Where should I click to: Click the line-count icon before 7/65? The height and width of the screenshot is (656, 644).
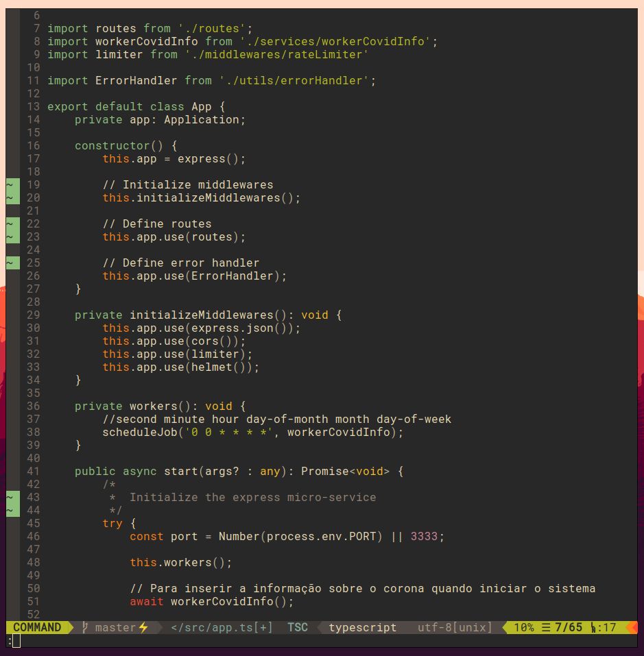(545, 627)
